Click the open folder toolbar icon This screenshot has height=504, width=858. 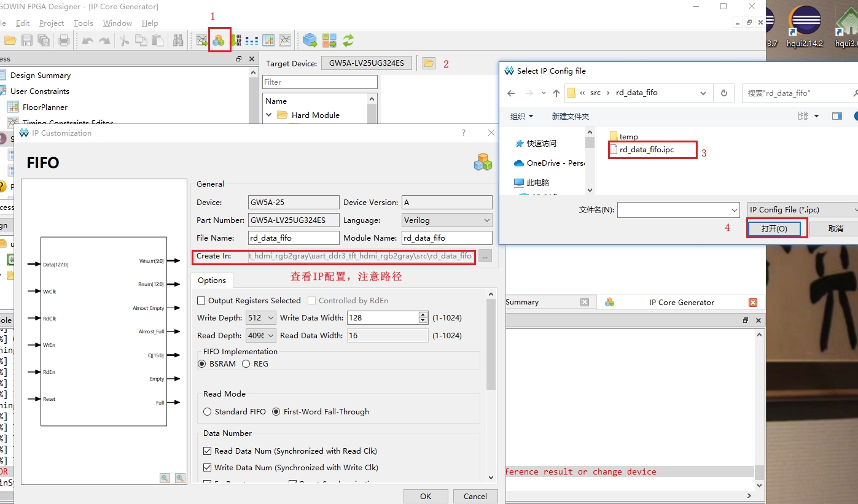pyautogui.click(x=10, y=41)
